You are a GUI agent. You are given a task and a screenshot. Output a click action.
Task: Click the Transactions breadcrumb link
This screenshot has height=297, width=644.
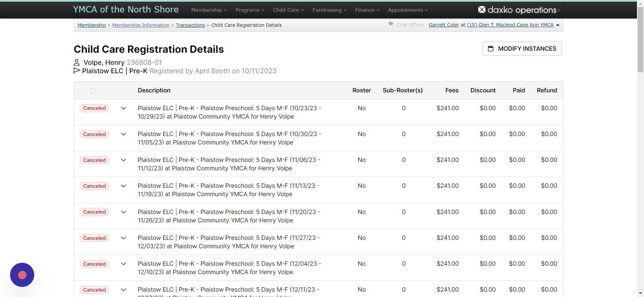tap(190, 25)
